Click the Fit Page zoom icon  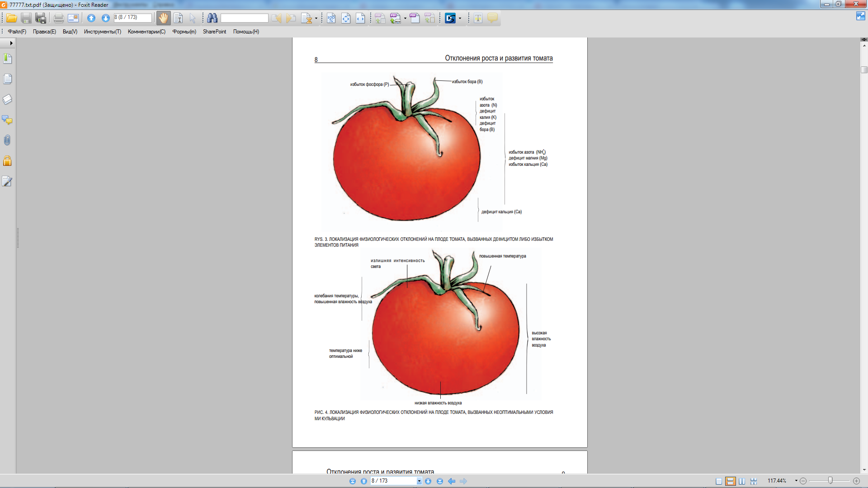pyautogui.click(x=346, y=18)
